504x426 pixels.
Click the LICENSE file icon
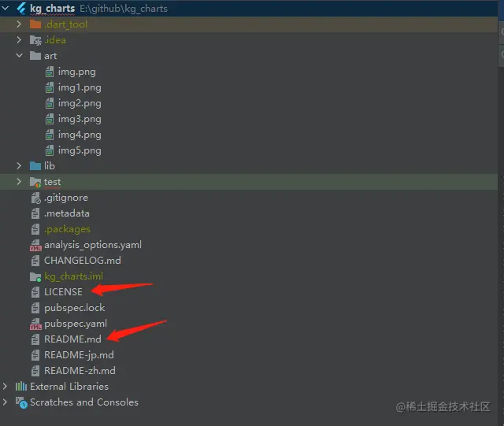(x=35, y=292)
